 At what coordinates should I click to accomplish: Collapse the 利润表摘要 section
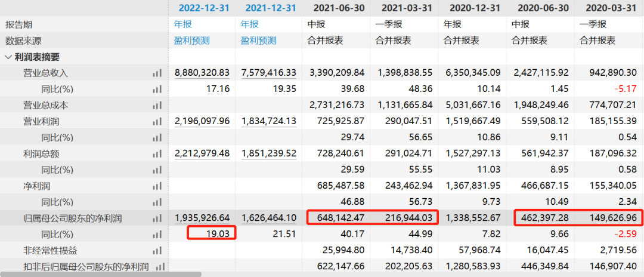tap(8, 57)
